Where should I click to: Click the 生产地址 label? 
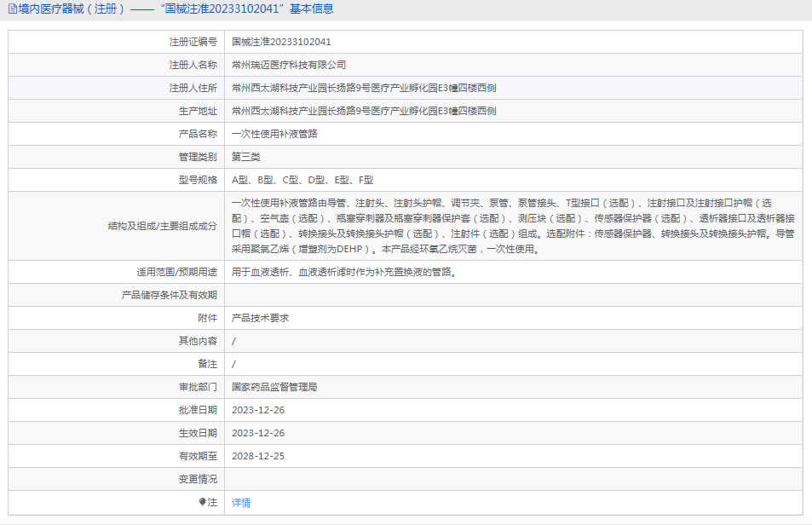(198, 111)
